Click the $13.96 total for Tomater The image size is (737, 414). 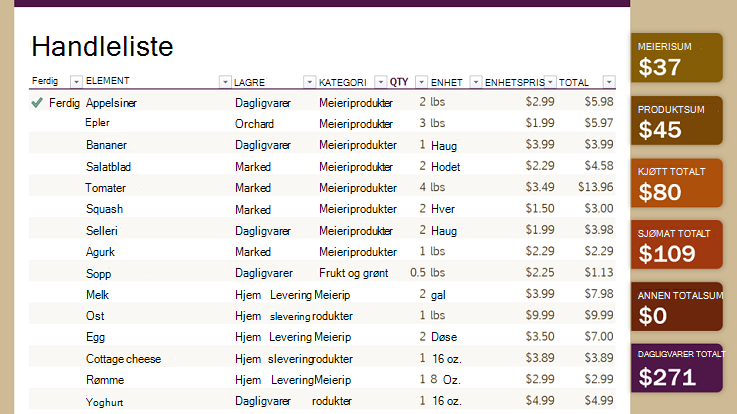click(x=596, y=187)
